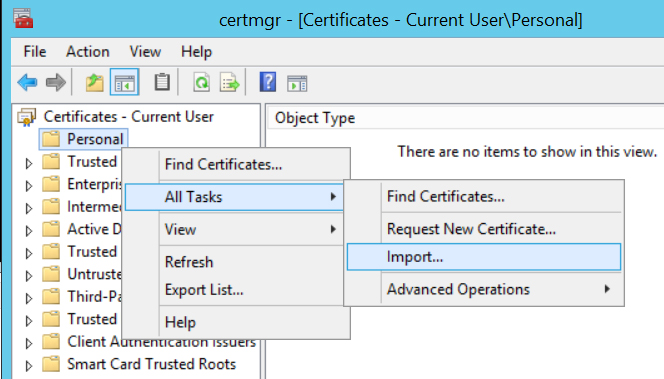Screen dimensions: 664x379
Task: Click the Certificates - Current User root icon
Action: [27, 117]
